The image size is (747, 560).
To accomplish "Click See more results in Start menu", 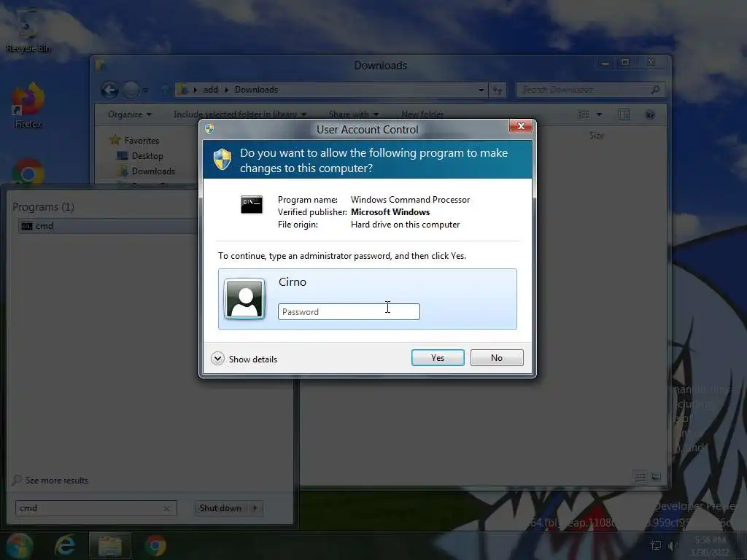I will [x=57, y=481].
